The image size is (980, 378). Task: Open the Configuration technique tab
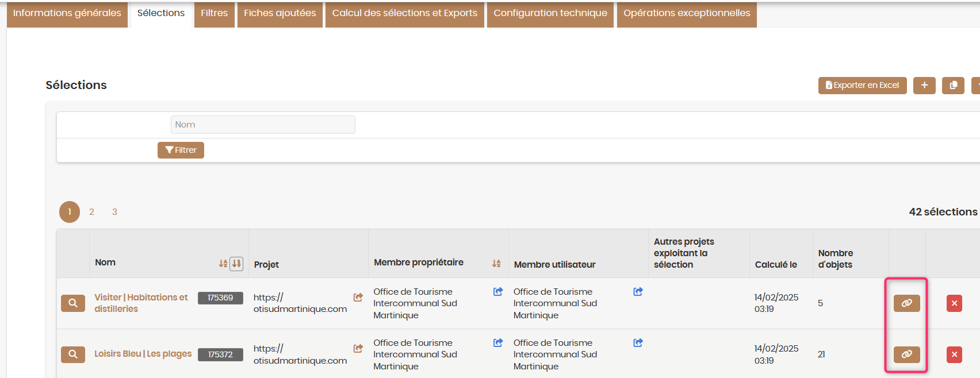pos(550,13)
